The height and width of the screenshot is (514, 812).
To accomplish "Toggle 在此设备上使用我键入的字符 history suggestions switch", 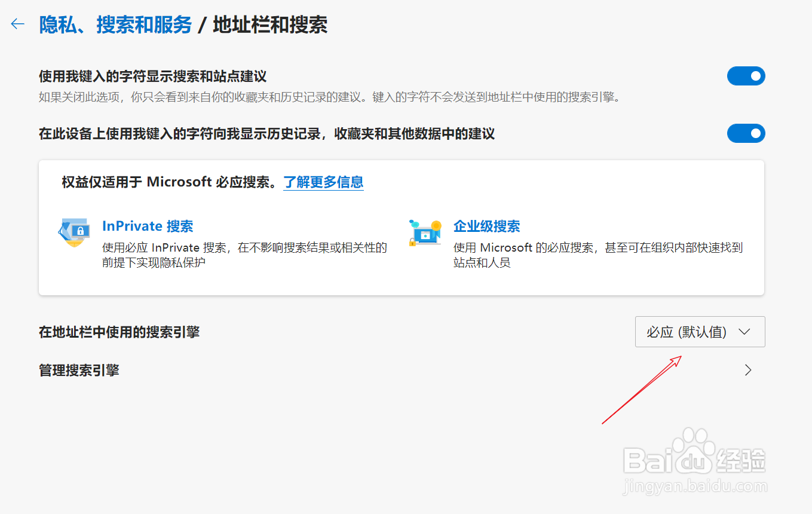I will click(x=746, y=133).
